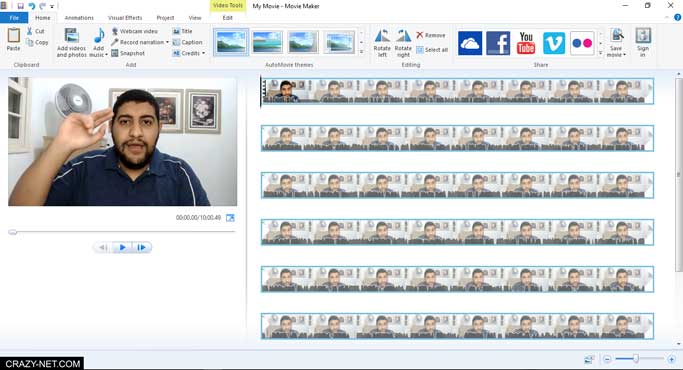Image resolution: width=683 pixels, height=370 pixels.
Task: Play the movie preview
Action: (x=122, y=247)
